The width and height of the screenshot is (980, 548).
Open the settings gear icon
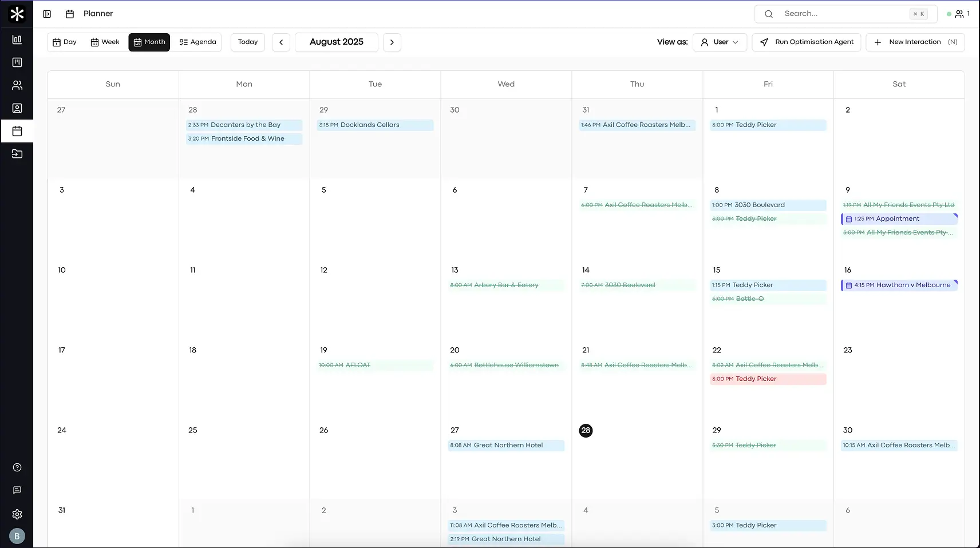[17, 514]
